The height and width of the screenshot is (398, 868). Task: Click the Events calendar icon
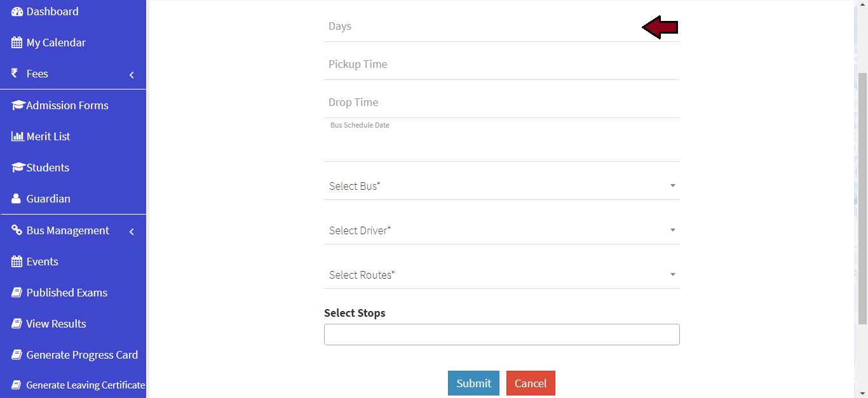(17, 262)
